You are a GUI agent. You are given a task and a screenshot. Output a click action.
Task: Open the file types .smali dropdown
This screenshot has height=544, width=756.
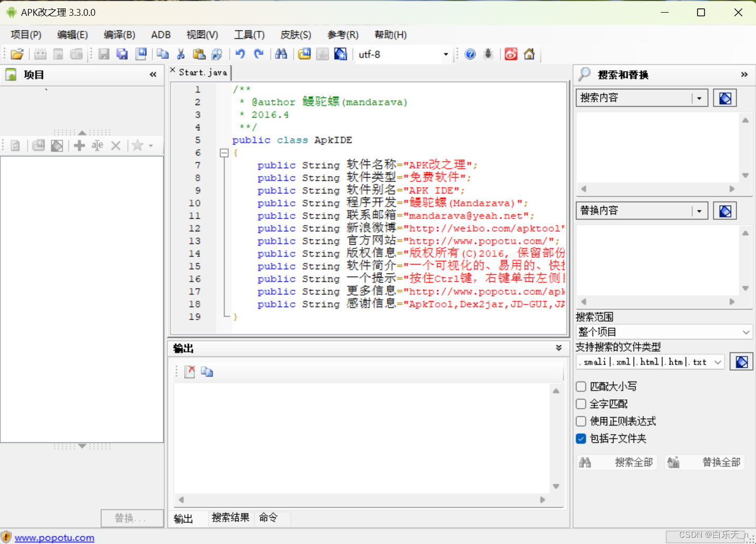pyautogui.click(x=718, y=362)
